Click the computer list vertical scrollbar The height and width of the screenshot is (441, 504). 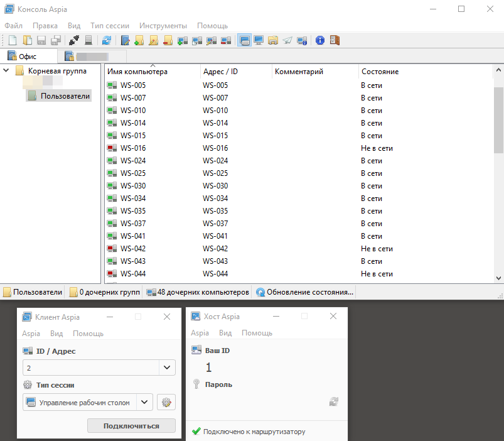point(499,119)
